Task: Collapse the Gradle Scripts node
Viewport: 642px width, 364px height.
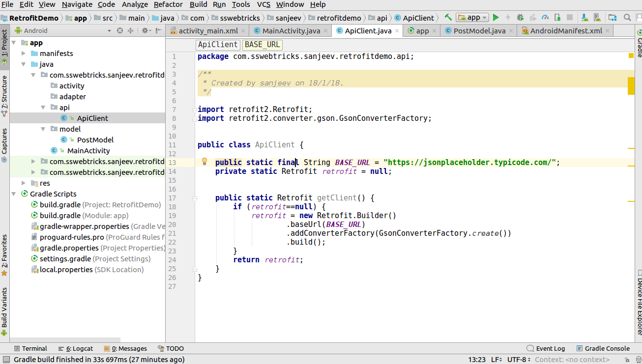Action: [x=13, y=194]
